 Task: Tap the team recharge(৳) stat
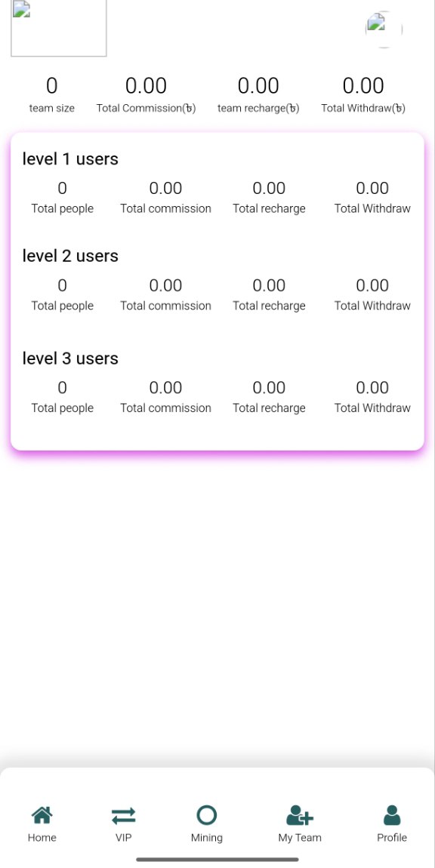coord(258,94)
